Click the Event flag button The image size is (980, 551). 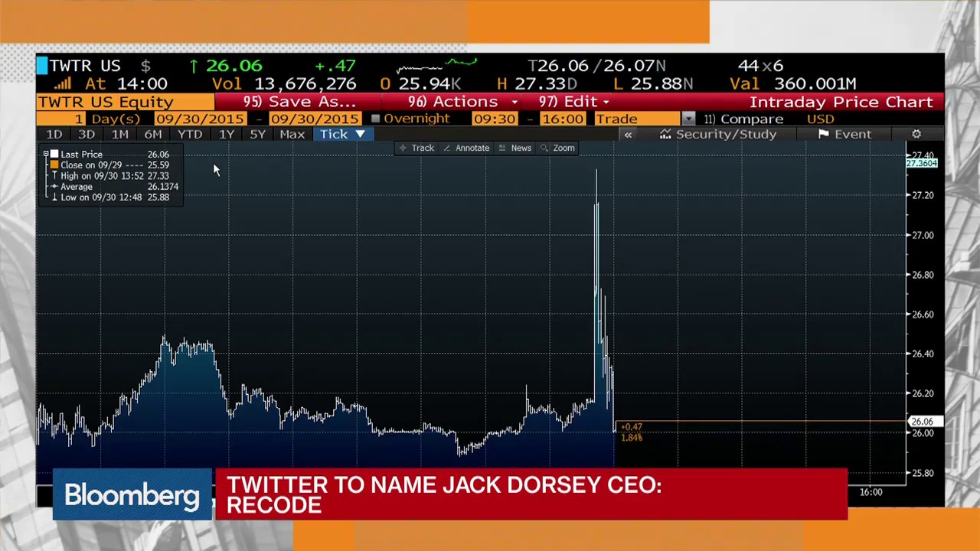coord(844,134)
